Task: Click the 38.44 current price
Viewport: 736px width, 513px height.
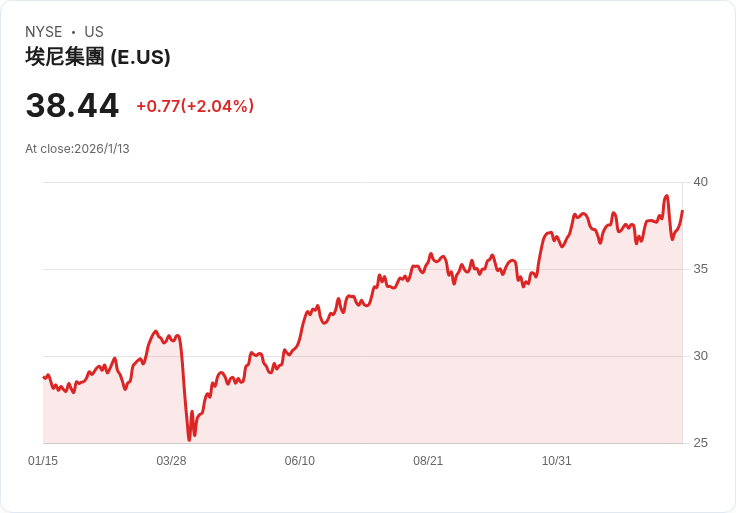Action: tap(72, 106)
